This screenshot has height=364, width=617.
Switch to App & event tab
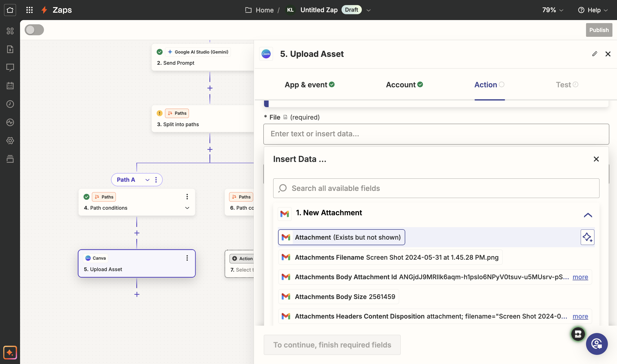tap(310, 85)
